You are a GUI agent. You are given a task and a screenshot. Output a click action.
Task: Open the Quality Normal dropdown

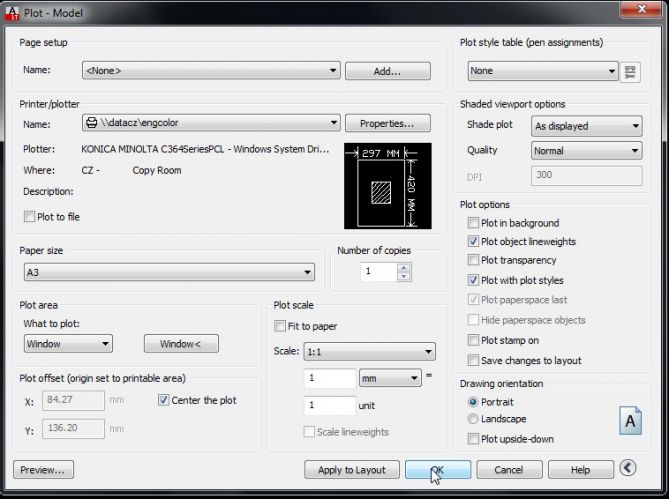pos(587,151)
